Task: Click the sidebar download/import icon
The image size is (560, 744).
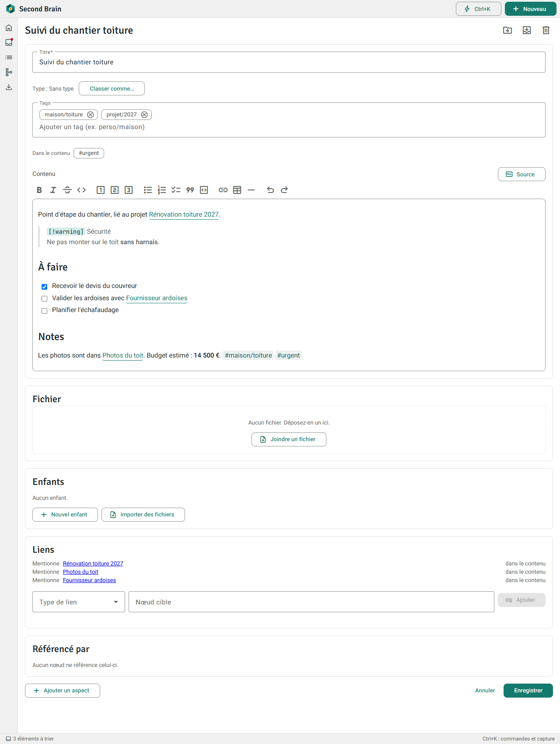Action: pos(9,87)
